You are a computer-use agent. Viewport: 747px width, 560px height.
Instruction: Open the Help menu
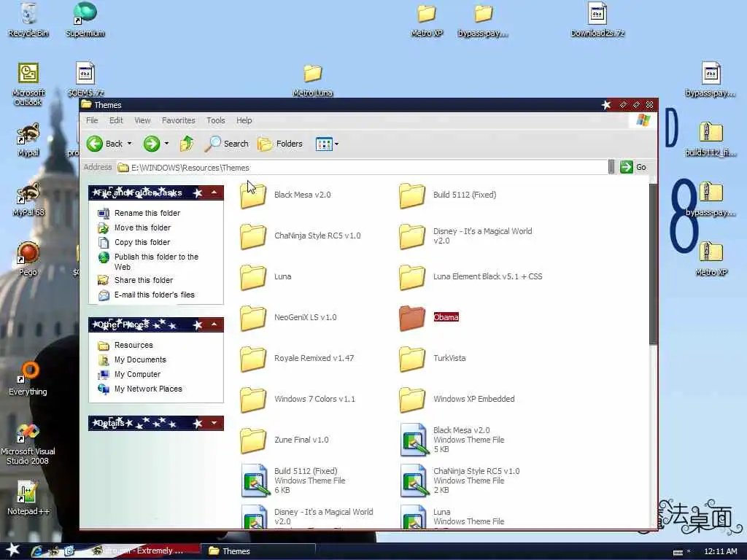click(244, 120)
